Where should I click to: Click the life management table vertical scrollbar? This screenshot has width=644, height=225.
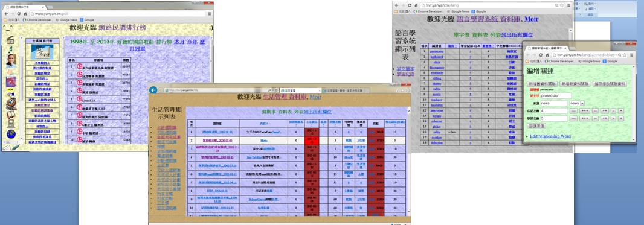[x=408, y=160]
